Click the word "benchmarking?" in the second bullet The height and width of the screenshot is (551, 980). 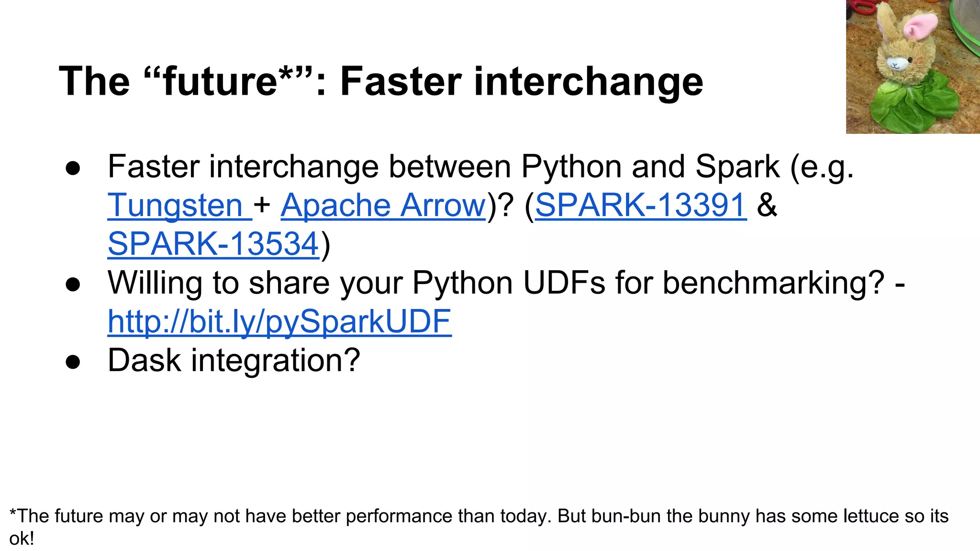pos(773,283)
